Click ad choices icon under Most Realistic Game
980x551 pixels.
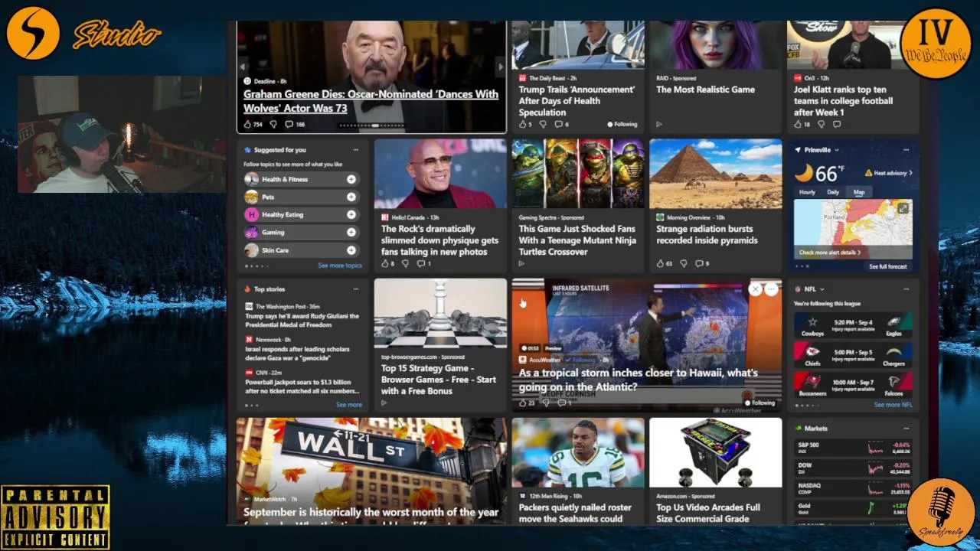pos(659,124)
